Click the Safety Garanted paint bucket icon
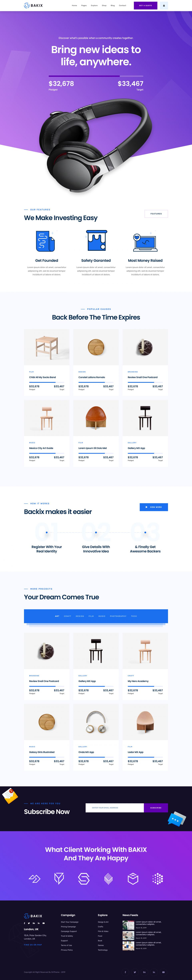Screen dimensions: 192x980 pos(96,240)
